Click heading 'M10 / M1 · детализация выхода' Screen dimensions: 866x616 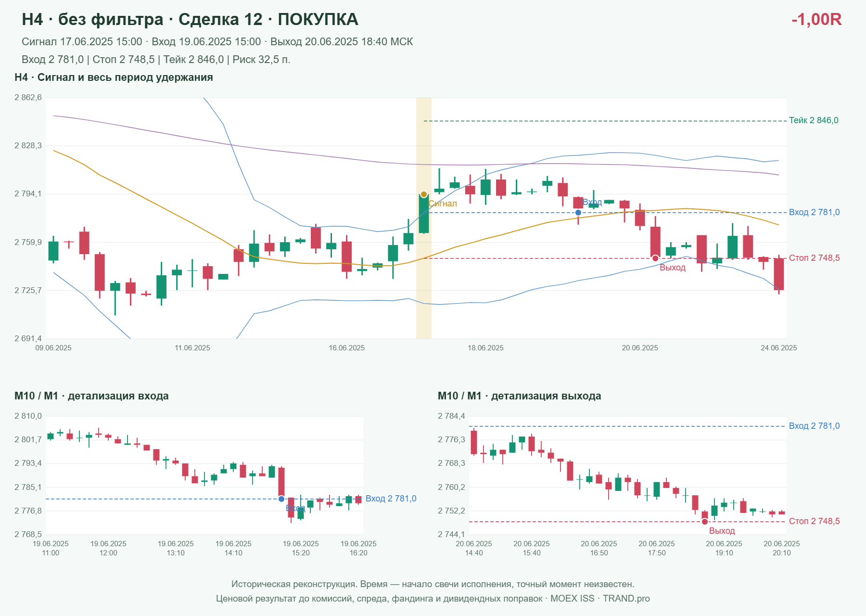pyautogui.click(x=520, y=396)
